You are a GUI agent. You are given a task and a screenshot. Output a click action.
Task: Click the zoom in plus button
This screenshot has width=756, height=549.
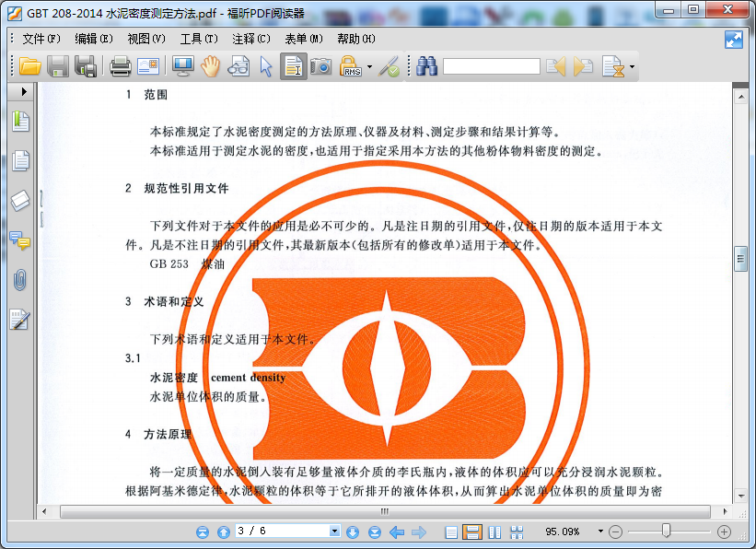tap(724, 532)
